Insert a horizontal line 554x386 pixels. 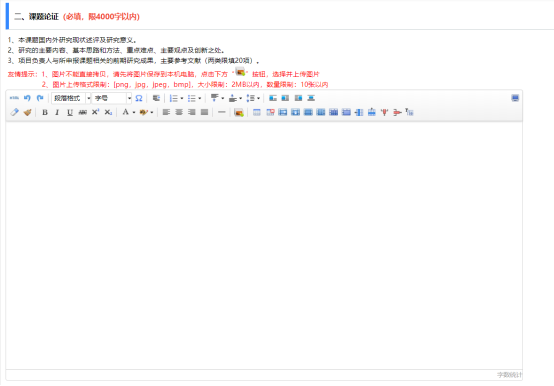pos(222,112)
